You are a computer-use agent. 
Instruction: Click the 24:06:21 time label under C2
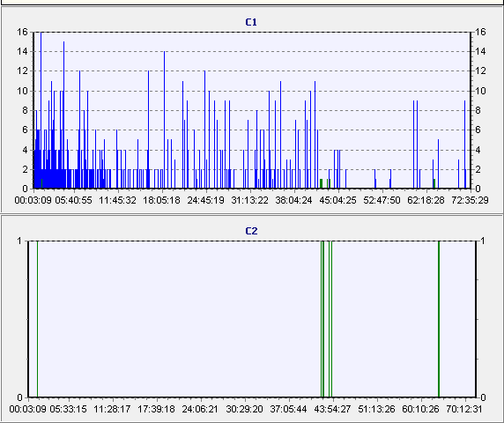tap(200, 409)
